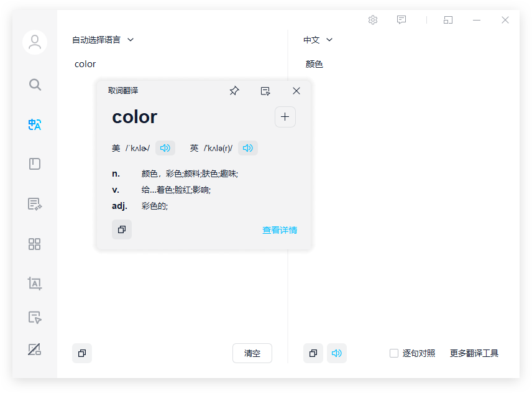The width and height of the screenshot is (532, 393).
Task: Play the American pronunciation audio
Action: pos(165,148)
